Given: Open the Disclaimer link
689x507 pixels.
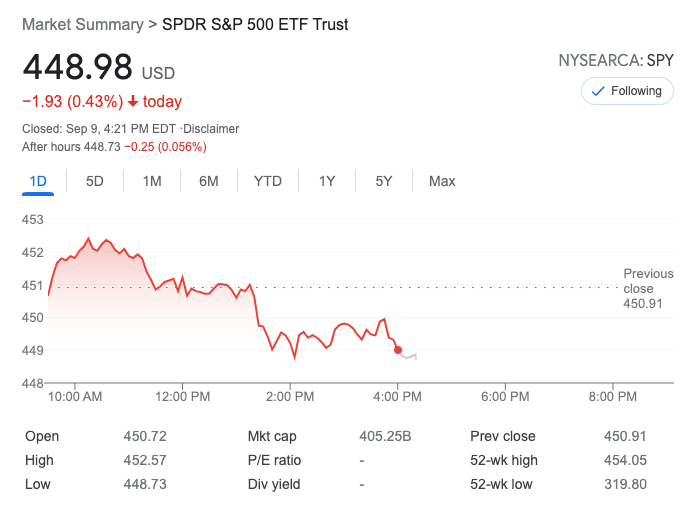Looking at the screenshot, I should [211, 129].
